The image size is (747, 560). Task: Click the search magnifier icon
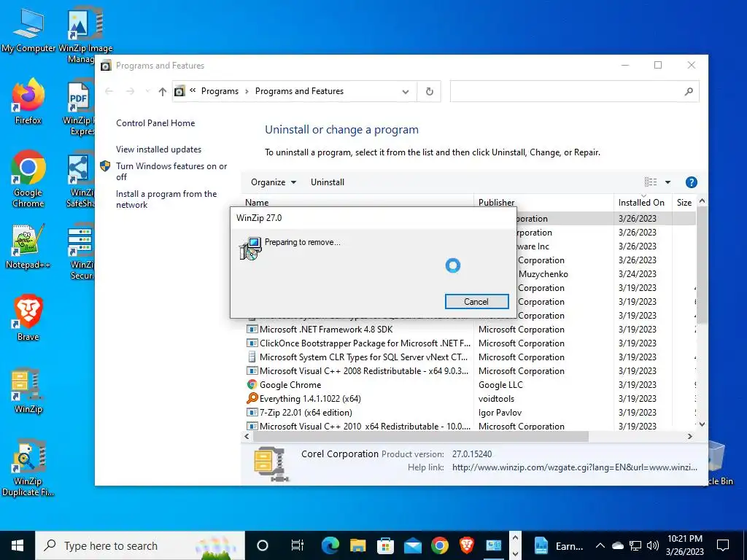point(689,91)
